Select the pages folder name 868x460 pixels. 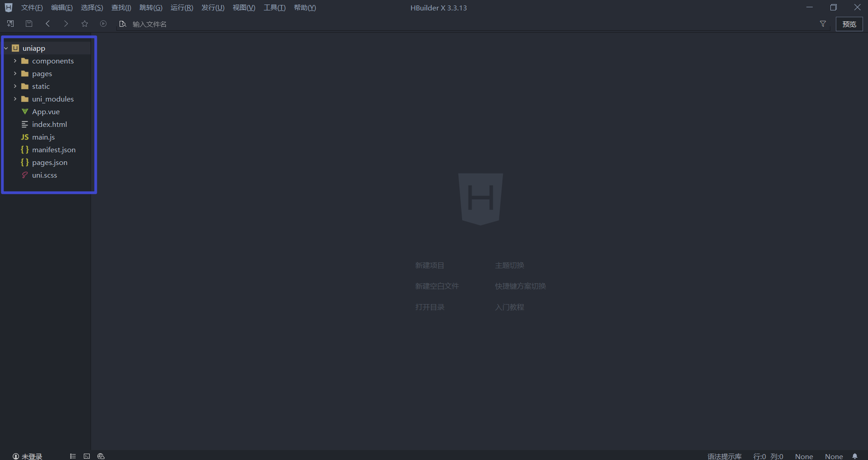(42, 73)
